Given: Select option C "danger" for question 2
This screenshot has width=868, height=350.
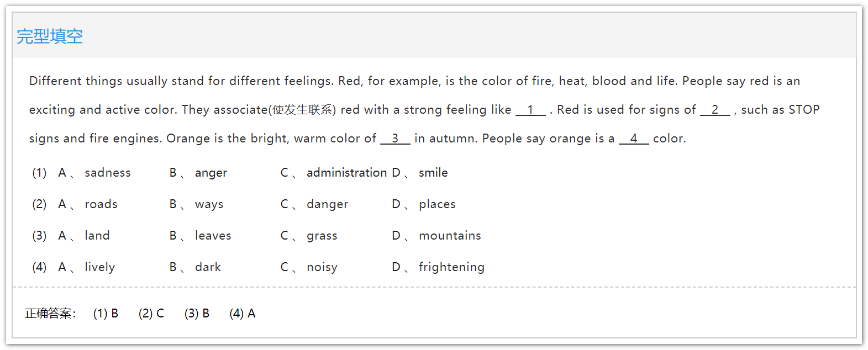Looking at the screenshot, I should pos(327,204).
